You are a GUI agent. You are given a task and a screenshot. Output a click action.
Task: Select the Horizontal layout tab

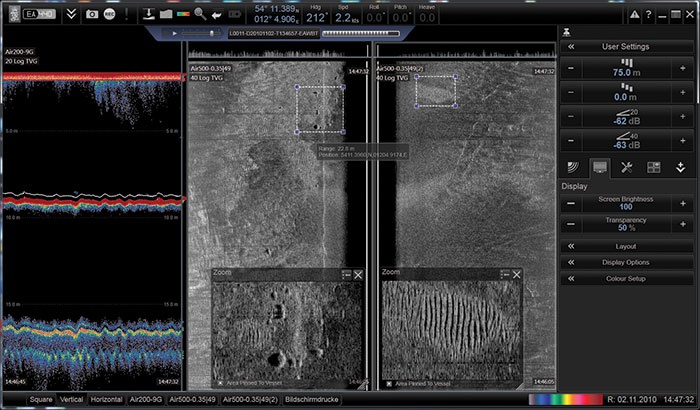(106, 399)
